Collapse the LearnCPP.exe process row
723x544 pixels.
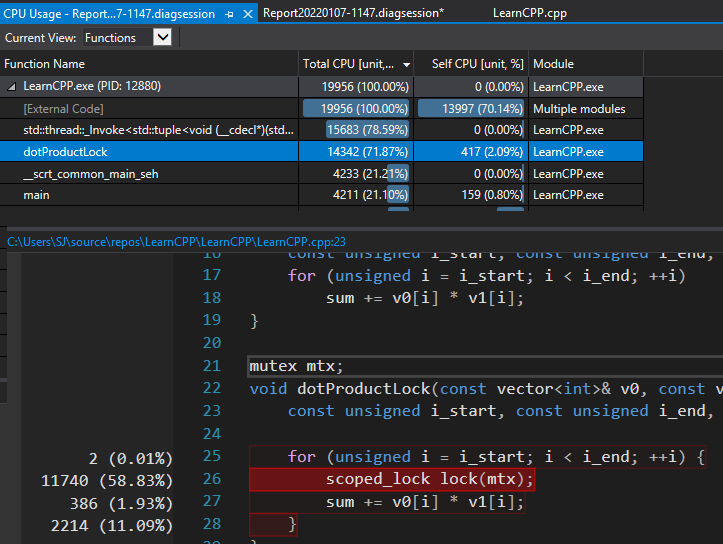[12, 86]
